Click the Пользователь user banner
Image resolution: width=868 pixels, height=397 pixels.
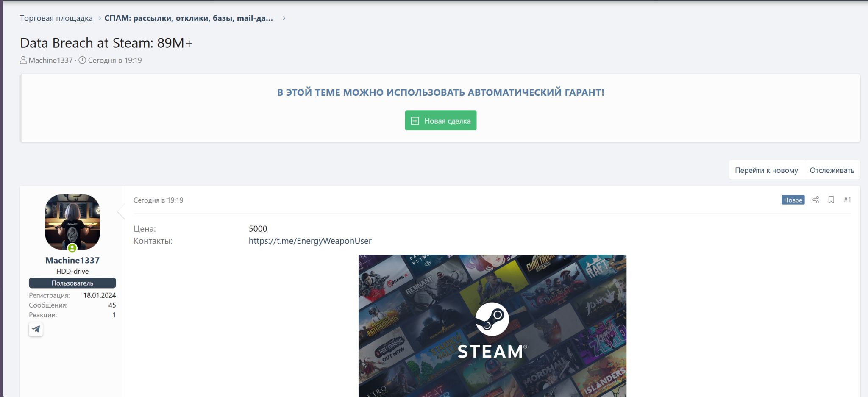(72, 283)
